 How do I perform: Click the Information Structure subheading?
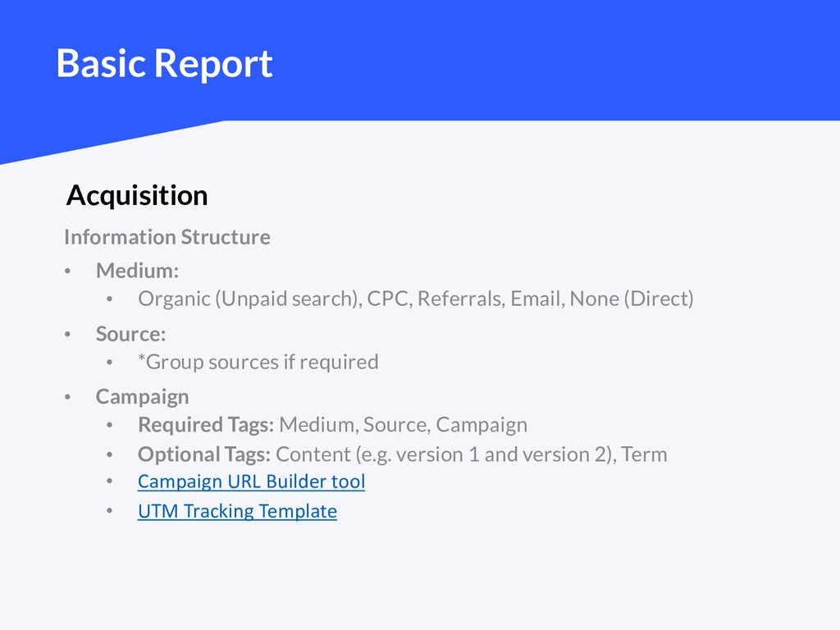click(x=167, y=237)
